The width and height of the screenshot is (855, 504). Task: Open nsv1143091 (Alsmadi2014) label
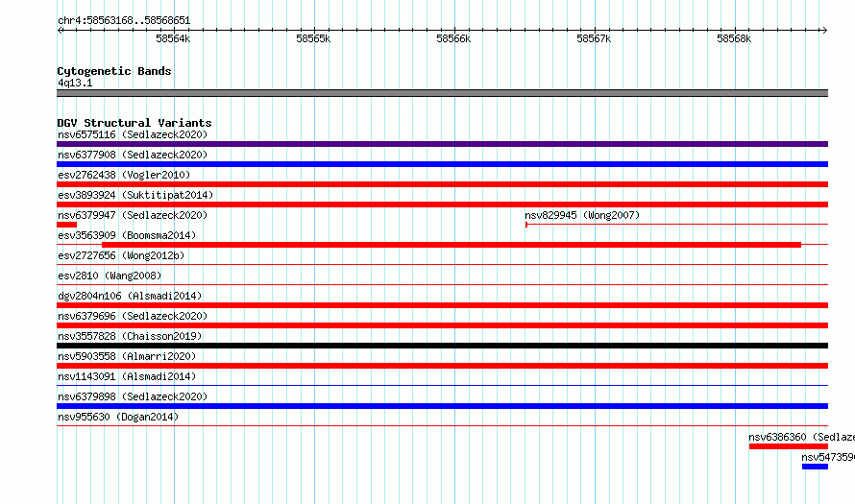[x=127, y=376]
